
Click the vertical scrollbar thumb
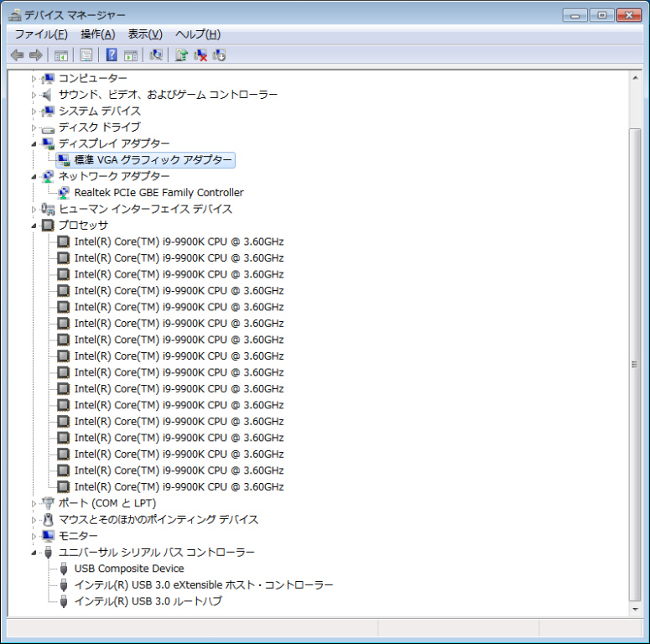pos(635,365)
